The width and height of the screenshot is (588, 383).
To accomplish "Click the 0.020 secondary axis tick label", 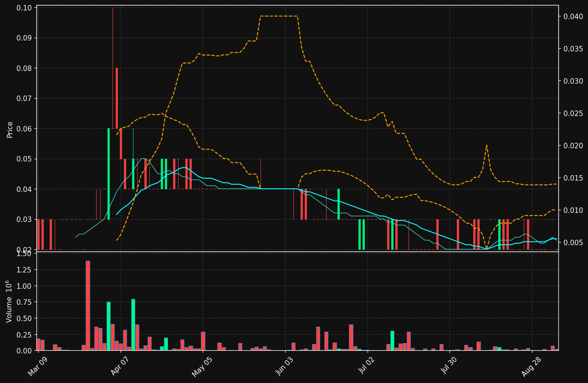I will 573,146.
